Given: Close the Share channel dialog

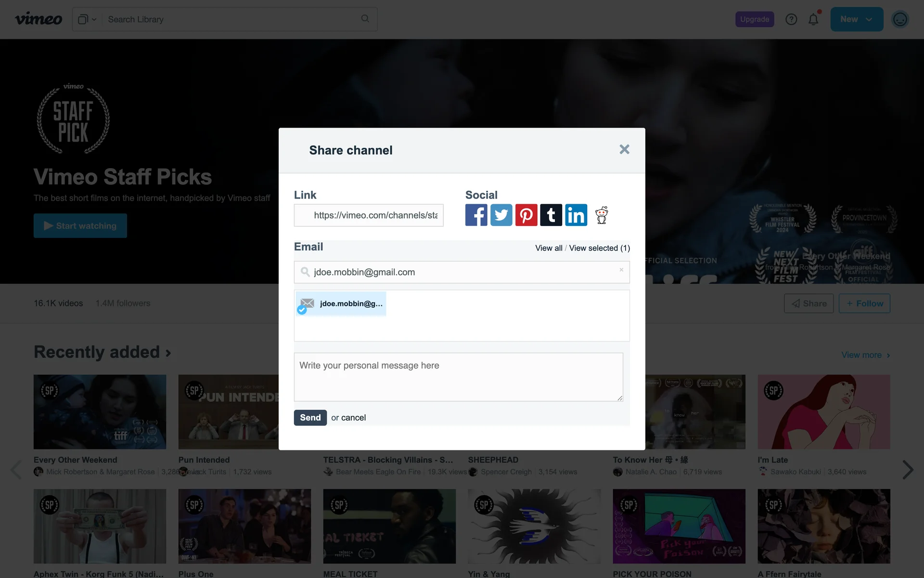Looking at the screenshot, I should (624, 149).
